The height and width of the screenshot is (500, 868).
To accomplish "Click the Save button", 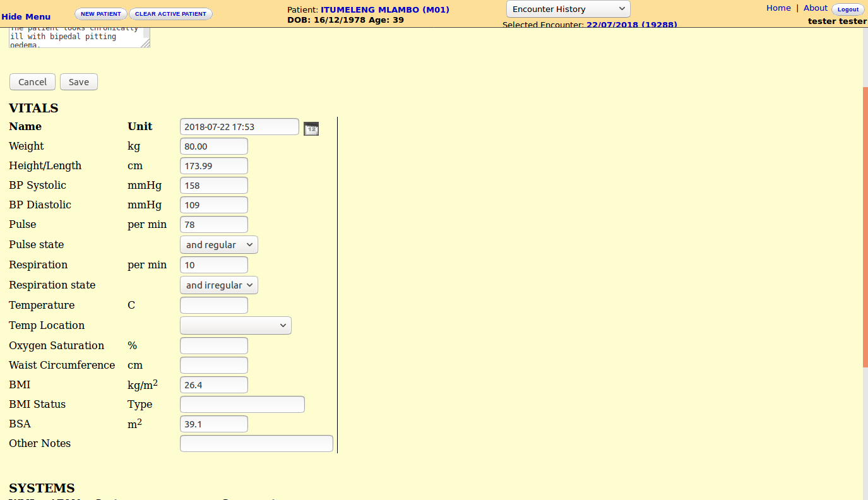I will click(x=79, y=82).
